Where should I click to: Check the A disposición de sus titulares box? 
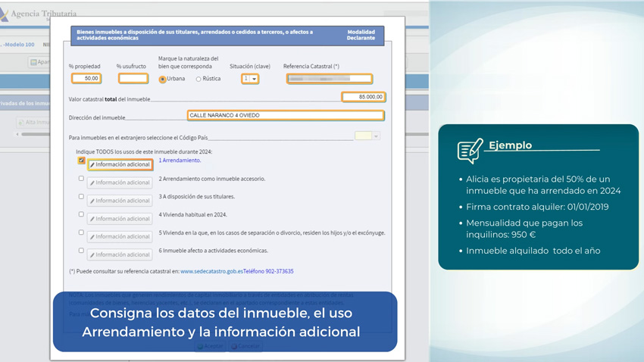point(81,197)
